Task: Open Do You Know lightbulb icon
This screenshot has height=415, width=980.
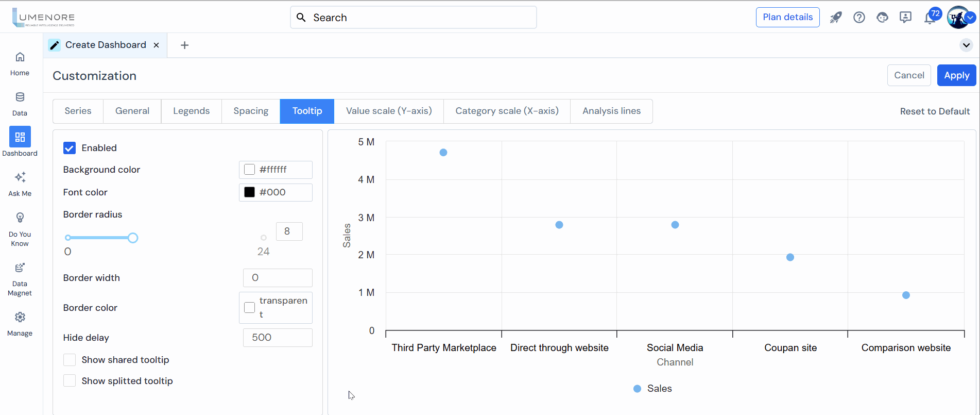Action: point(20,218)
